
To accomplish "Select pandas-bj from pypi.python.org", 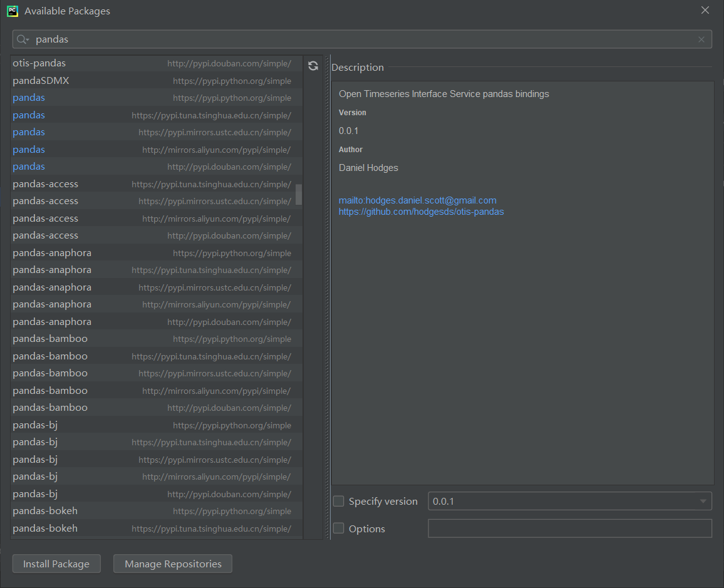I will (x=157, y=425).
